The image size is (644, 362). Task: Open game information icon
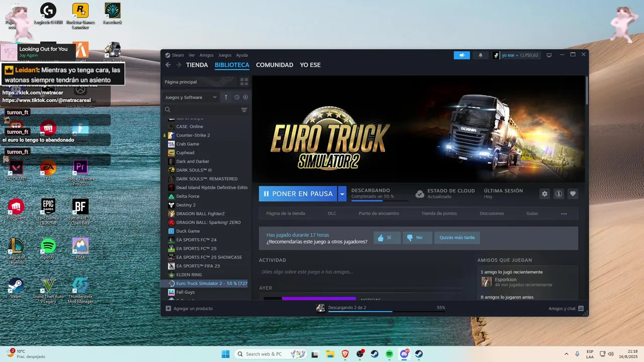point(558,194)
